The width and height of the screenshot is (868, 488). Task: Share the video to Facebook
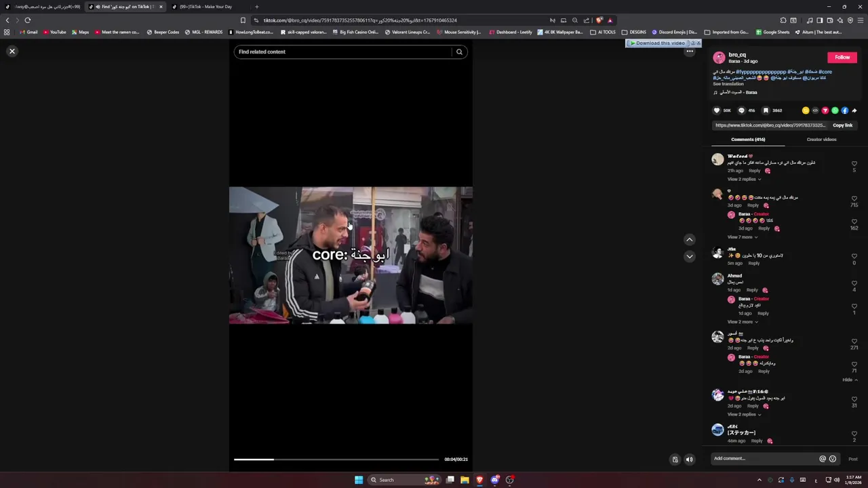coord(844,110)
